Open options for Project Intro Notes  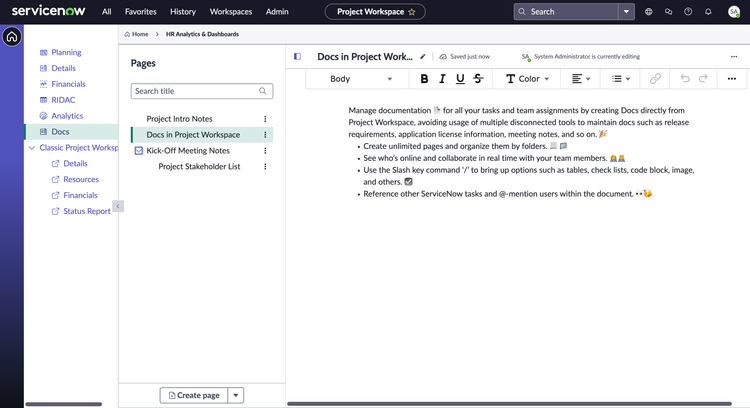coord(265,119)
